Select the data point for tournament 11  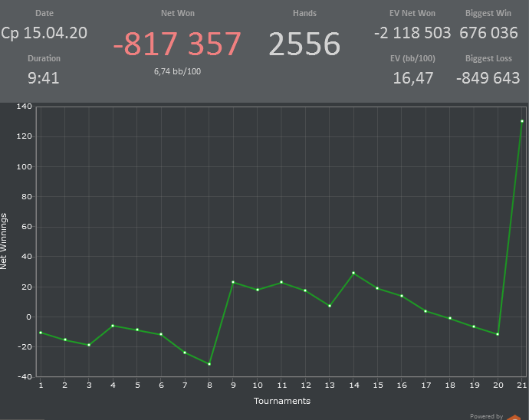pos(281,282)
